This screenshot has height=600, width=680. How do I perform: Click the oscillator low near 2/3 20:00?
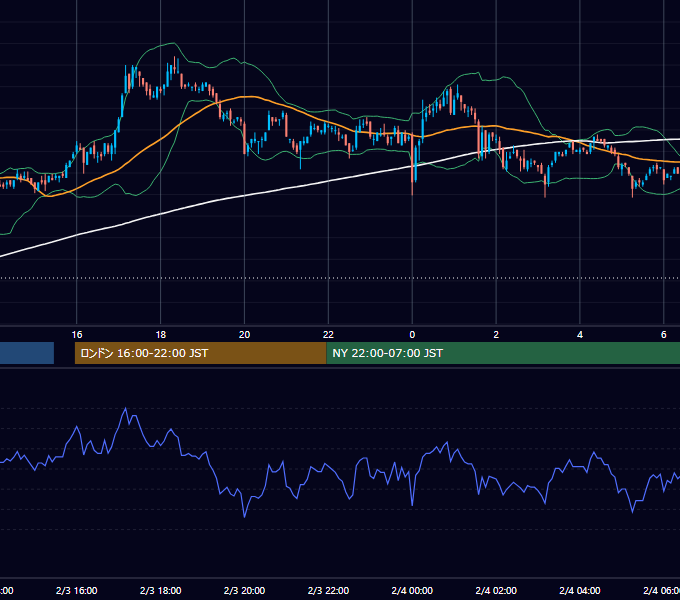tap(245, 516)
